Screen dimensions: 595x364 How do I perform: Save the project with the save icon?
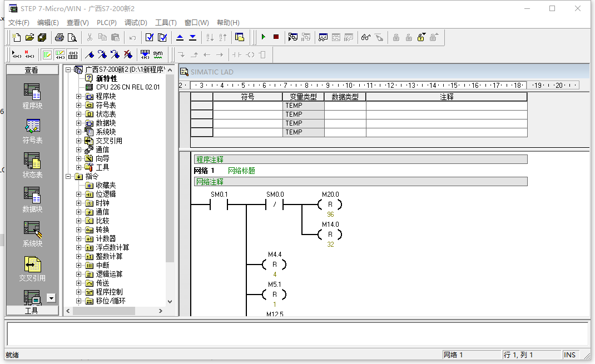tap(42, 37)
